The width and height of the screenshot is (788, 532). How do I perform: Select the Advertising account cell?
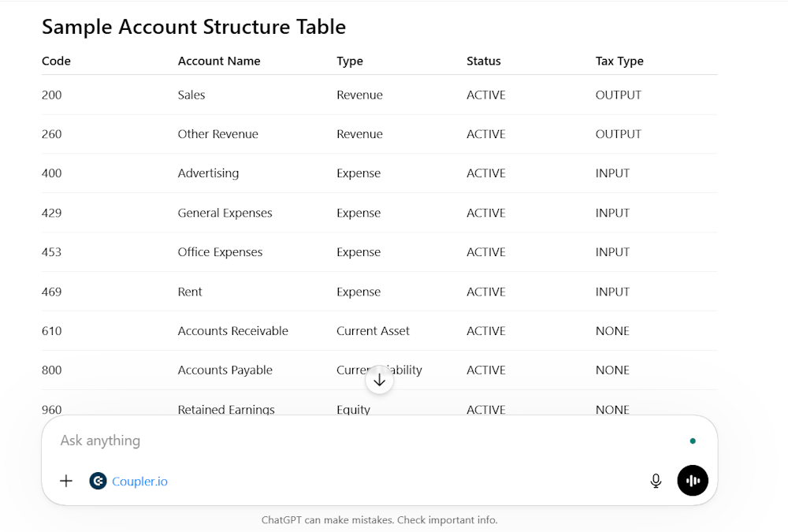coord(209,173)
